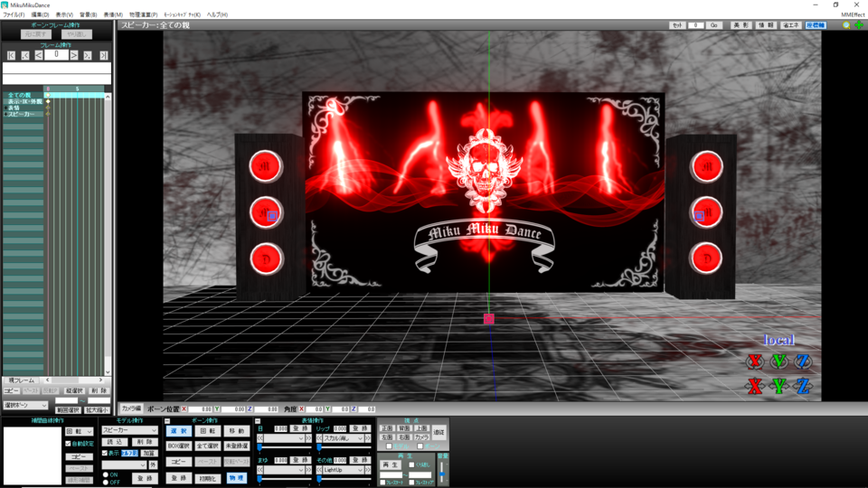Click the local X rotation axis icon
The width and height of the screenshot is (868, 488).
(x=754, y=361)
